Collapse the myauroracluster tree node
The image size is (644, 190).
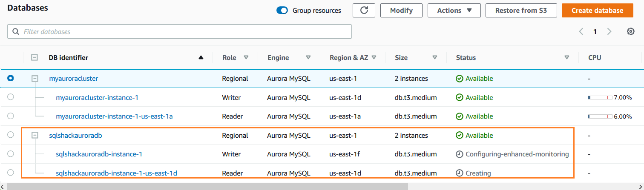35,79
